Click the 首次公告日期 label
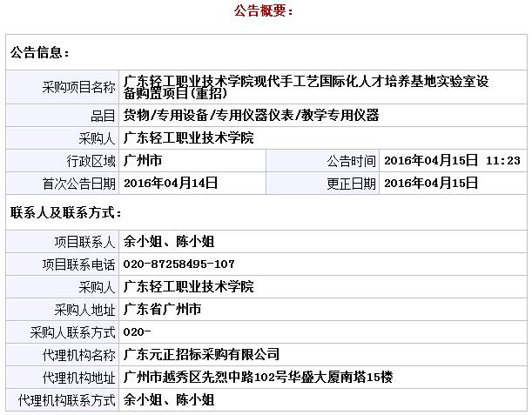This screenshot has height=415, width=532. [78, 184]
